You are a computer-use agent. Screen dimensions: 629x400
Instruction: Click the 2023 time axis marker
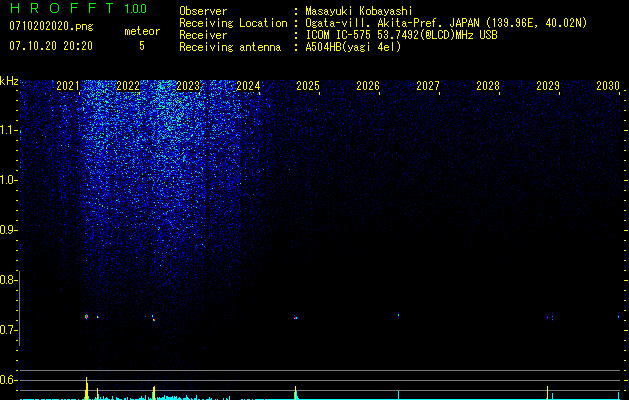click(x=188, y=86)
